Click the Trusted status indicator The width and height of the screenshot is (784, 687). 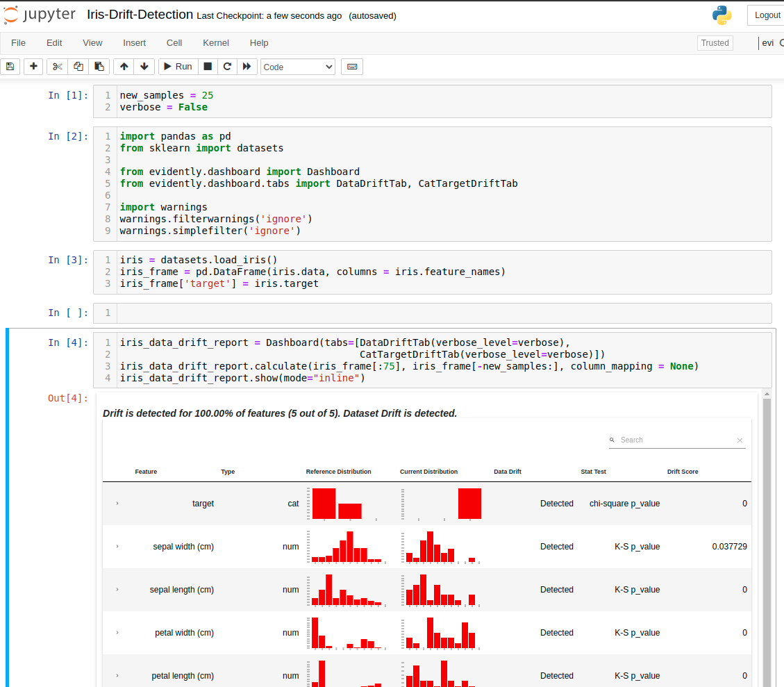click(x=715, y=42)
